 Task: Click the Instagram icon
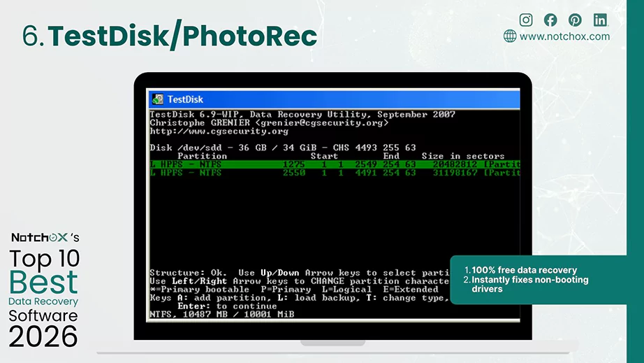click(x=526, y=20)
